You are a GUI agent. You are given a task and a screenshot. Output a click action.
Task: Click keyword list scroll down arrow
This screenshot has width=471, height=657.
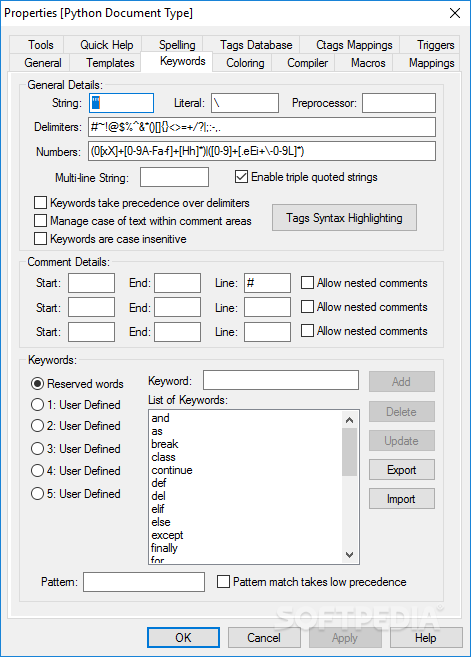349,555
